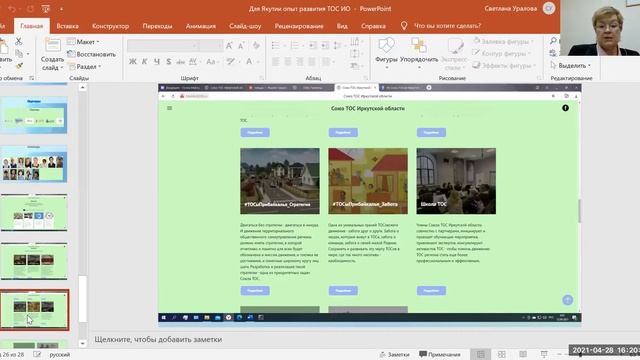The height and width of the screenshot is (360, 640).
Task: Open the AV character spacing dropdown
Action: click(194, 62)
